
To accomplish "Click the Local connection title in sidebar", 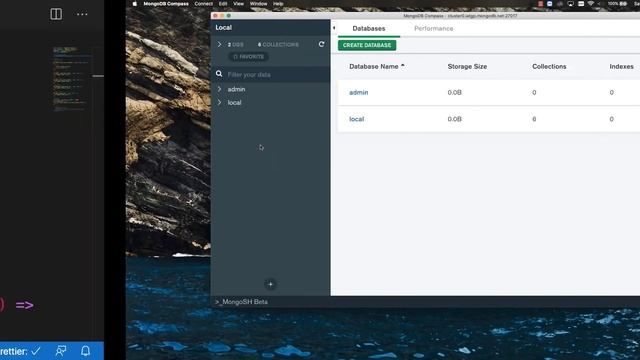I will coord(224,27).
